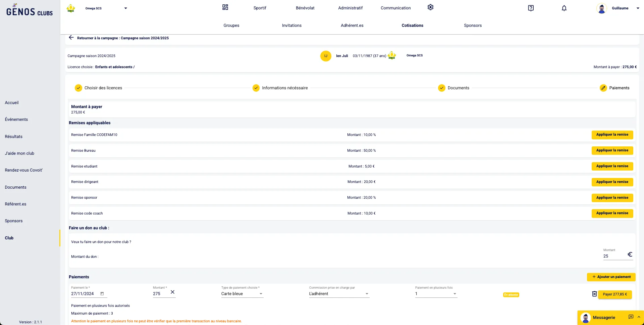Open the Omega SCS club selector dropdown
This screenshot has height=325, width=644.
pos(125,8)
